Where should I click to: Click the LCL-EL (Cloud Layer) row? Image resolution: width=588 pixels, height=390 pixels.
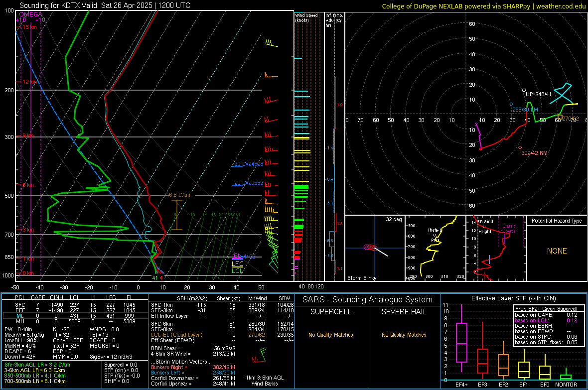[x=222, y=335]
